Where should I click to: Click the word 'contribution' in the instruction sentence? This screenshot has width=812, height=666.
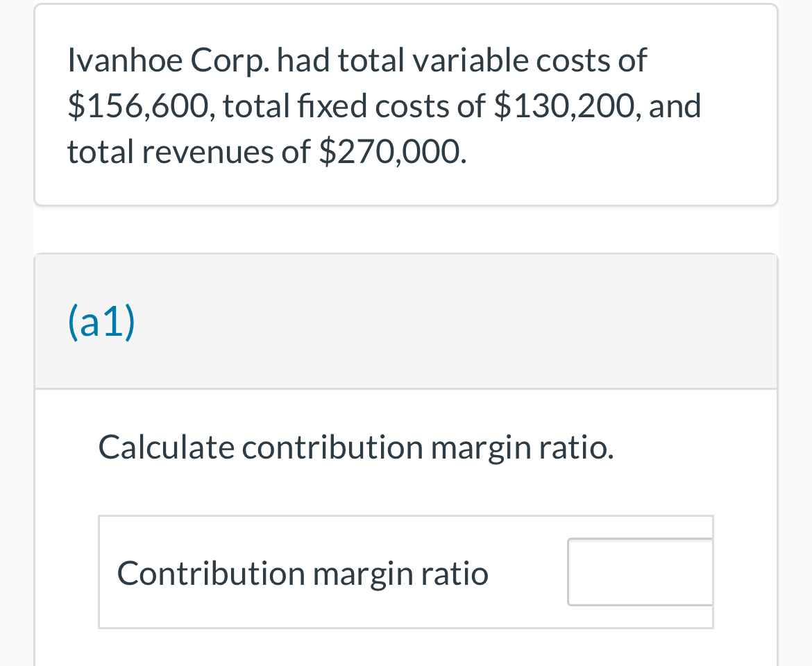(x=332, y=447)
